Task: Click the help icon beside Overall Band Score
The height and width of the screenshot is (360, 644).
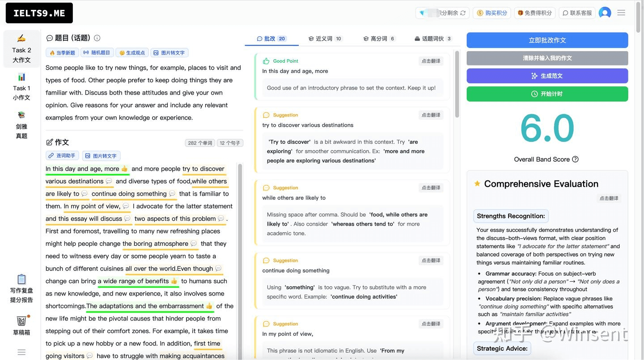Action: pos(575,159)
